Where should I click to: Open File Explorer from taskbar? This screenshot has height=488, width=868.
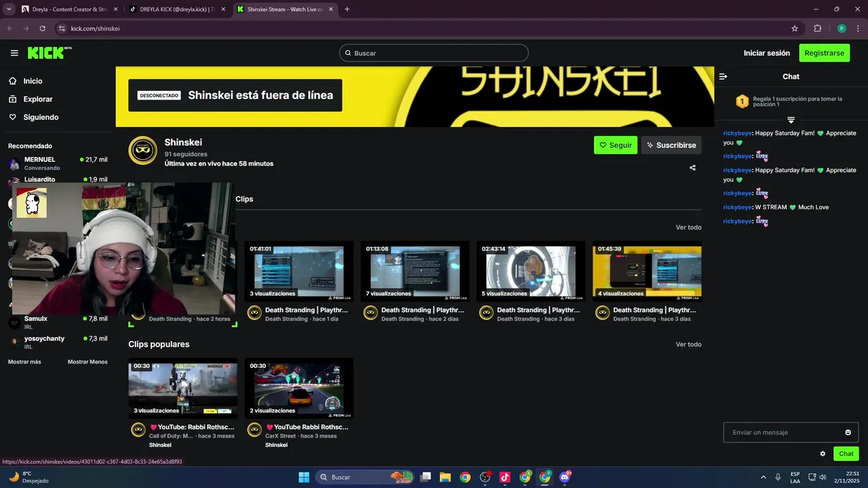[x=445, y=477]
